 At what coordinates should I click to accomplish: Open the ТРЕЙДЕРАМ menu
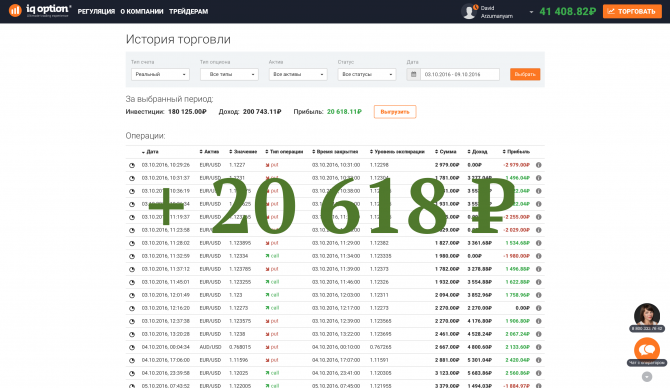click(188, 12)
